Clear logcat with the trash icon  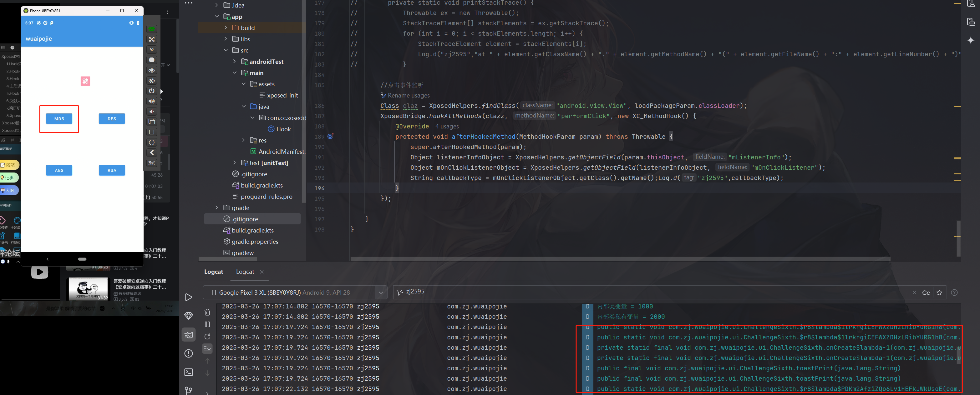(x=207, y=312)
